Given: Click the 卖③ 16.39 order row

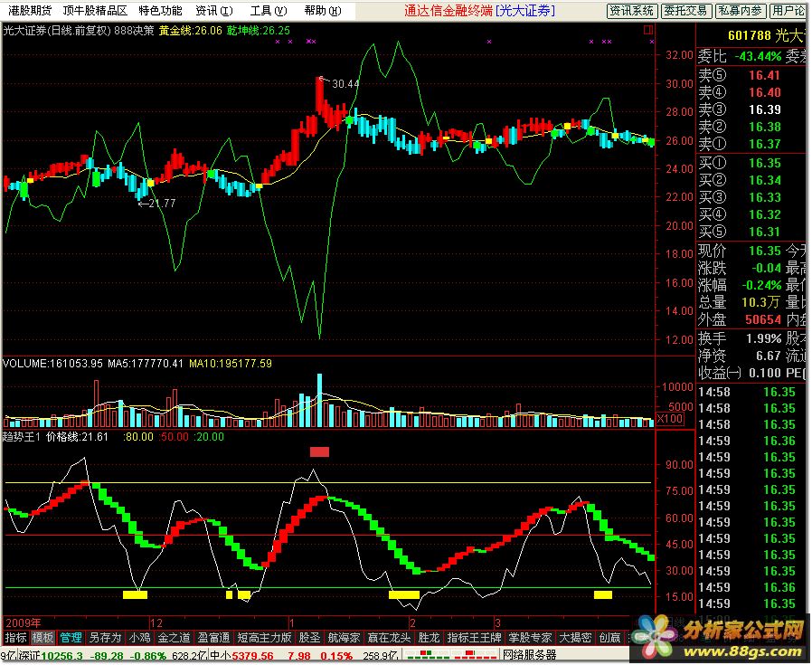Looking at the screenshot, I should [740, 109].
